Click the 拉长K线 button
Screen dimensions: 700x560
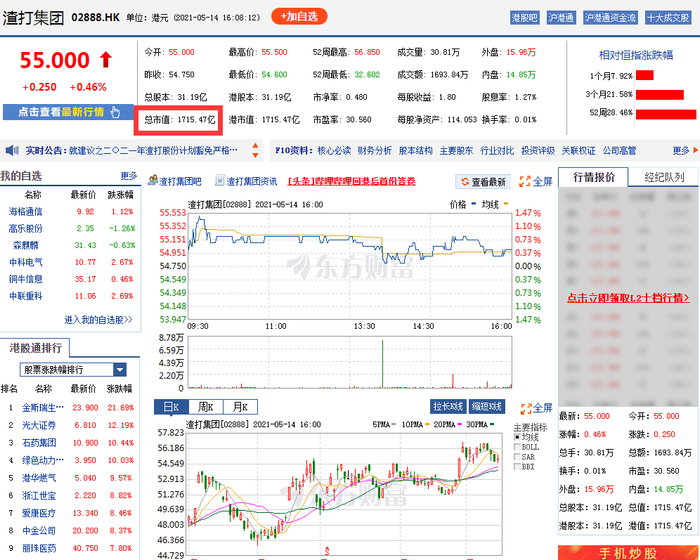(448, 406)
